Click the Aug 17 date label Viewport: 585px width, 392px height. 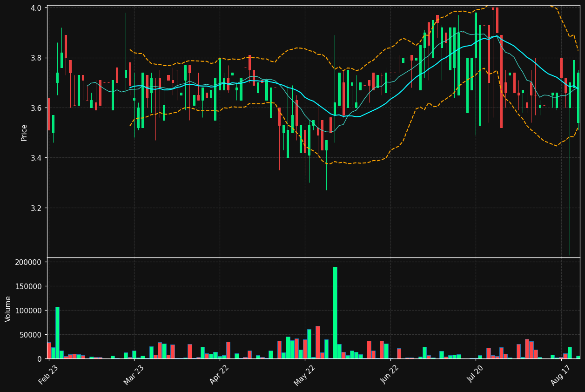pyautogui.click(x=561, y=375)
